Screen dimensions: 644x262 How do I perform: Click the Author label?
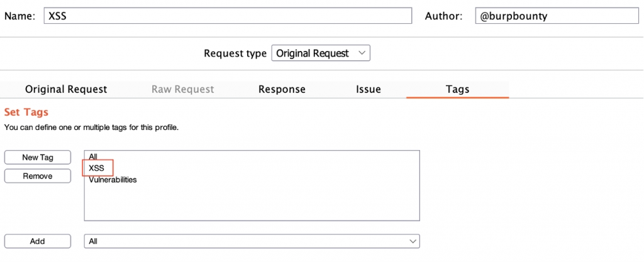pos(444,16)
